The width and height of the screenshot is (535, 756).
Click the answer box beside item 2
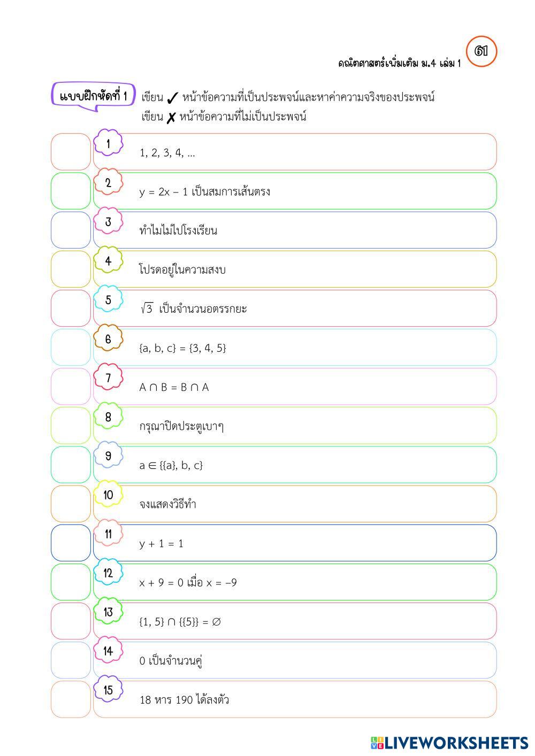tap(71, 191)
